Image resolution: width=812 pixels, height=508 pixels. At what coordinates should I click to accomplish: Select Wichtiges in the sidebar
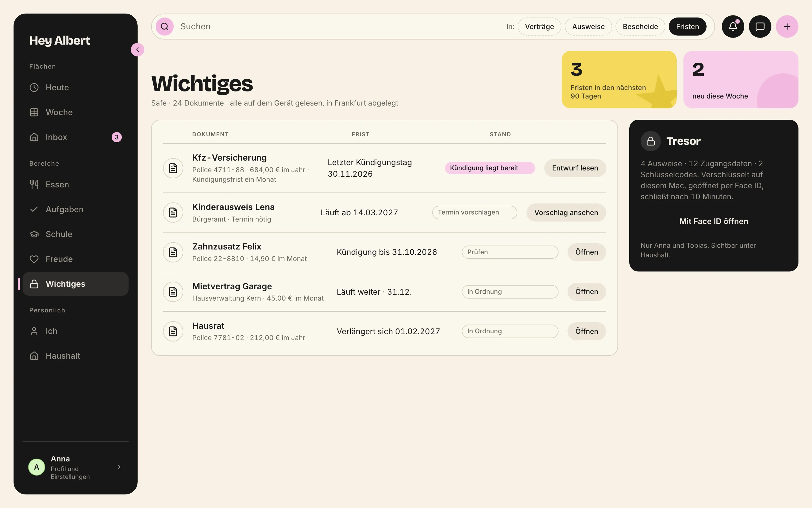pyautogui.click(x=76, y=284)
